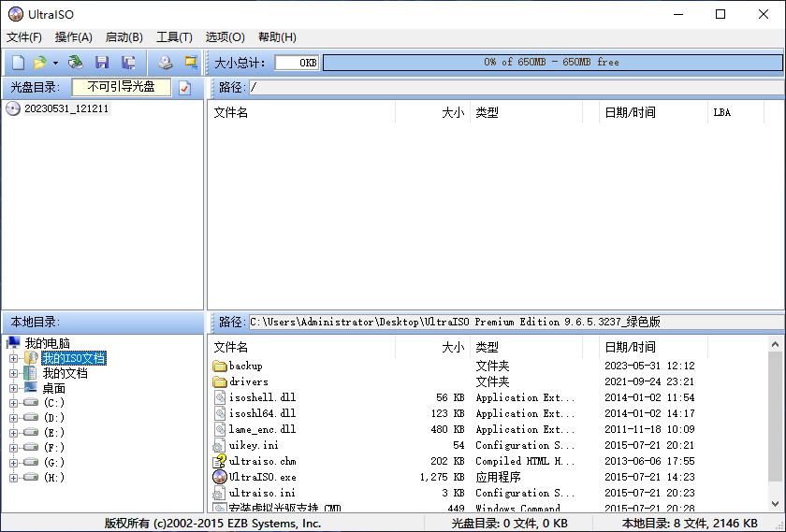
Task: Expand the (D:) drive node
Action: (x=13, y=418)
